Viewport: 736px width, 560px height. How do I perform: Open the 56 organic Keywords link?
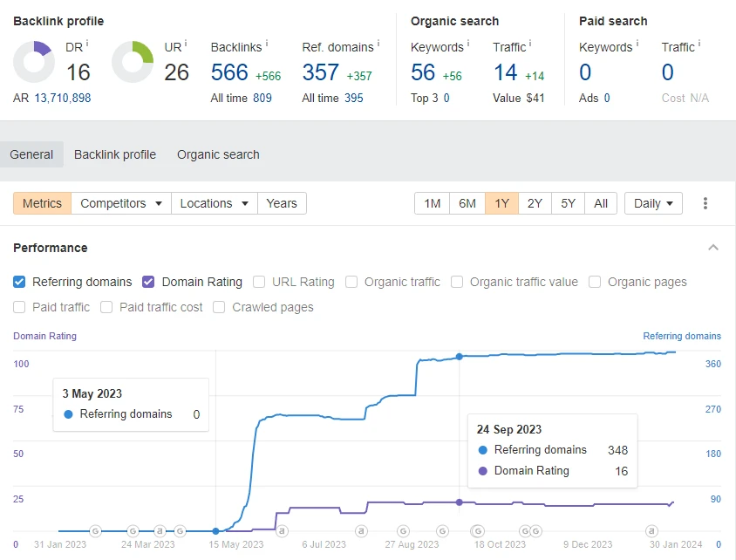click(x=423, y=72)
